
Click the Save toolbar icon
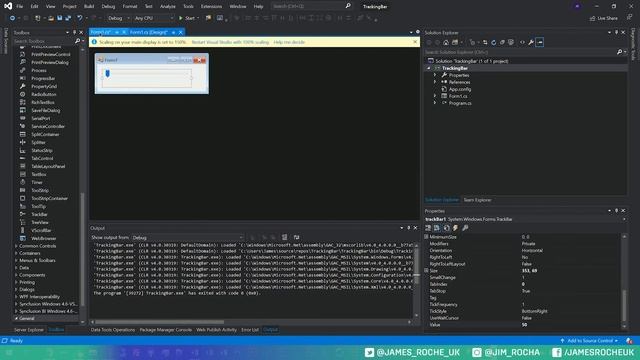(x=60, y=18)
